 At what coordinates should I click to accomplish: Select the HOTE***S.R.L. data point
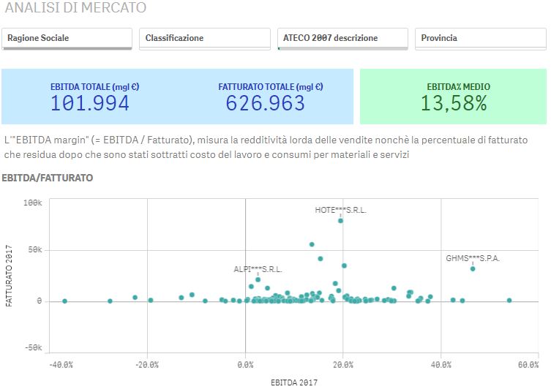(x=340, y=220)
